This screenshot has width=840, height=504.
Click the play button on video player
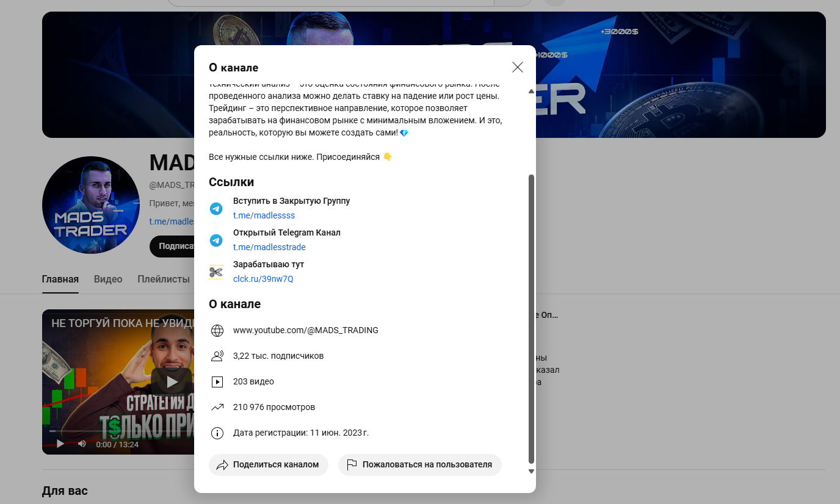pos(60,444)
